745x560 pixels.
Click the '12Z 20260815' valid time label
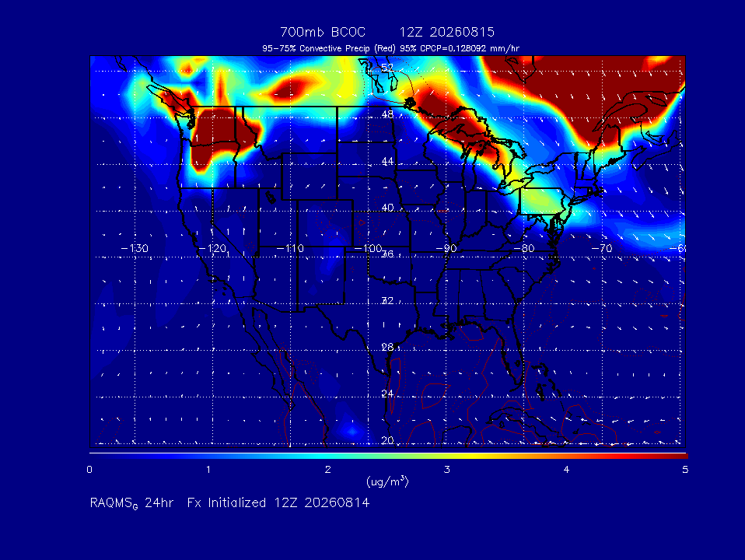tap(446, 32)
